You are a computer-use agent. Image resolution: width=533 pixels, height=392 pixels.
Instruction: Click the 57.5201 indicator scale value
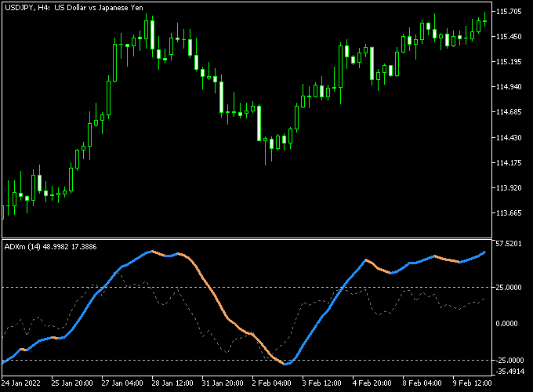click(x=509, y=244)
